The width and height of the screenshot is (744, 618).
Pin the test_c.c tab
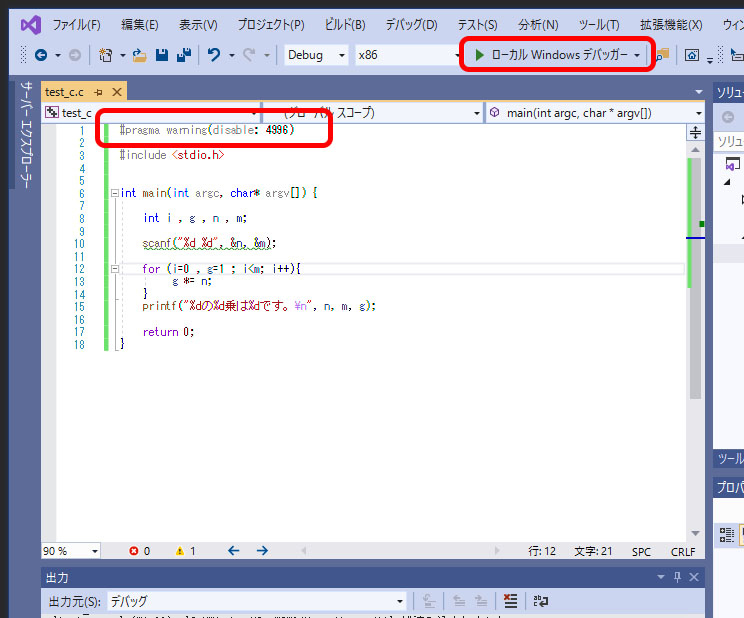click(98, 92)
